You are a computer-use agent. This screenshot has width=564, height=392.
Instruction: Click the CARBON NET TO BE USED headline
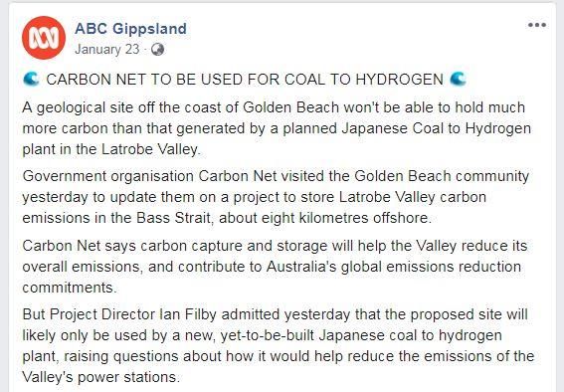click(x=245, y=80)
